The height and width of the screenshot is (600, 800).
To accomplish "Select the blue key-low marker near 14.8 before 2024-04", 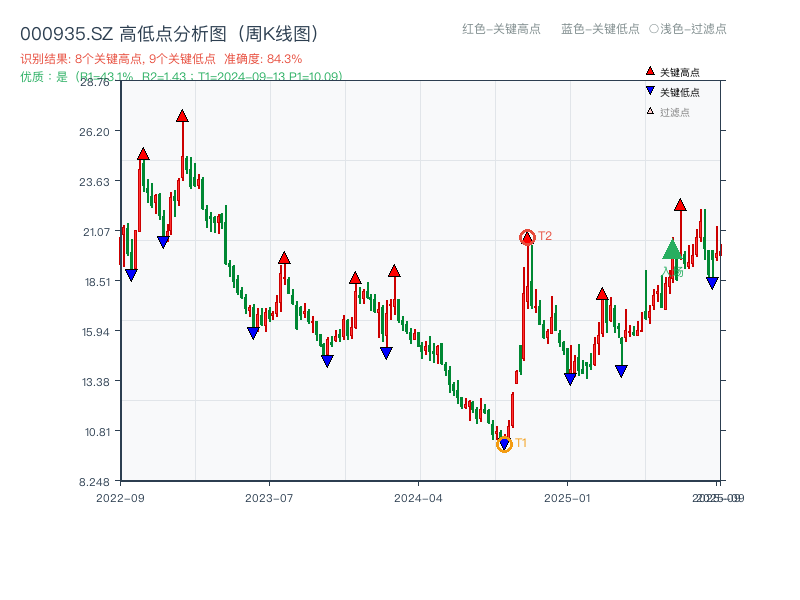I will (x=386, y=353).
